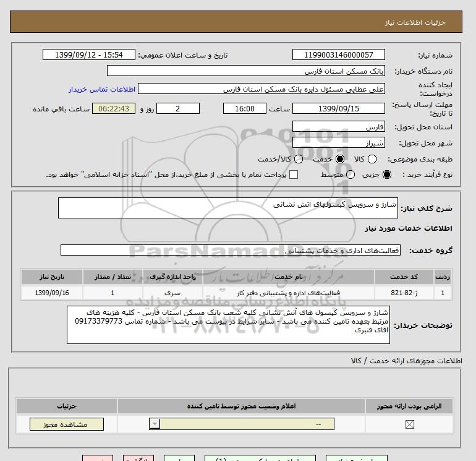Screen dimensions: 476x461
Task: Click the deadline hour field 16:00
Action: (244, 108)
